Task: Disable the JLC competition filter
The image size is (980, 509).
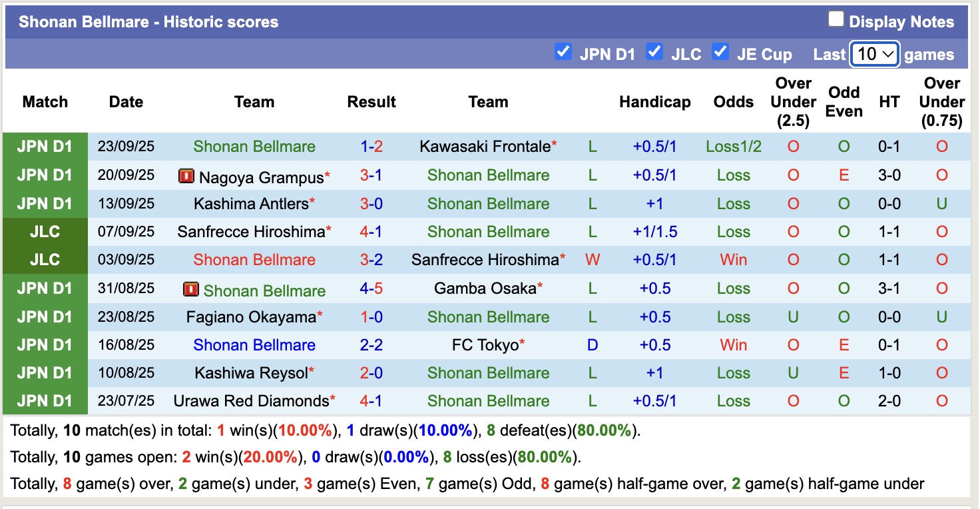Action: 654,51
